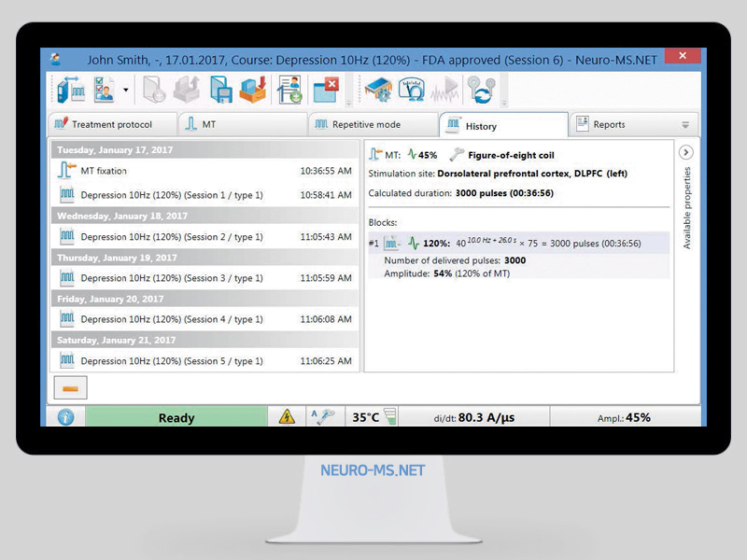This screenshot has height=560, width=747.
Task: Click the import to box archive icon
Action: pyautogui.click(x=253, y=91)
